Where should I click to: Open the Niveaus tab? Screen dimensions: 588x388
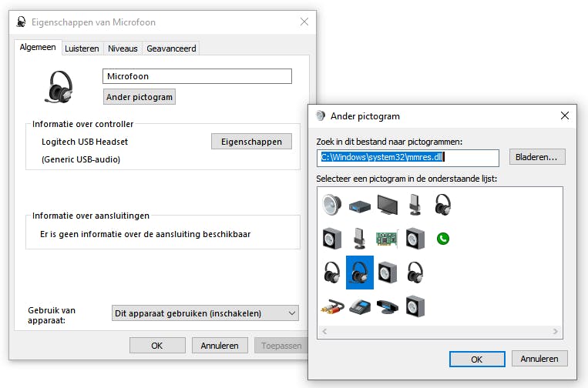pyautogui.click(x=123, y=48)
